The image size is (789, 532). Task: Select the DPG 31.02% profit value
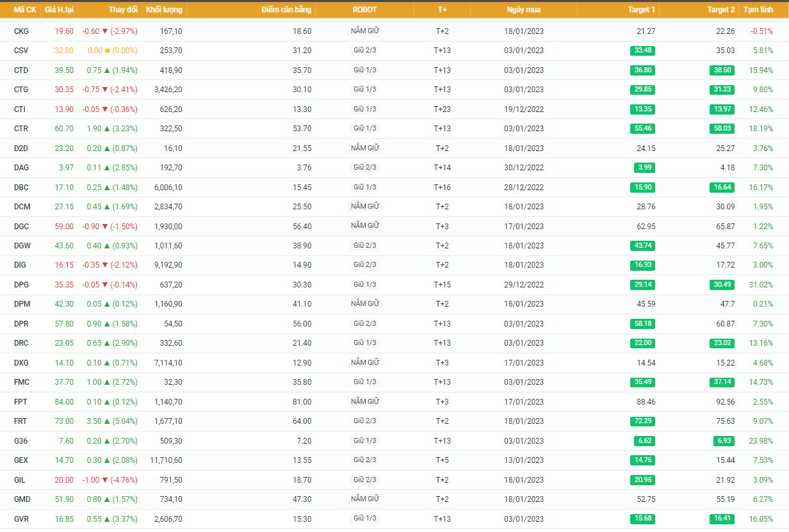pos(761,285)
